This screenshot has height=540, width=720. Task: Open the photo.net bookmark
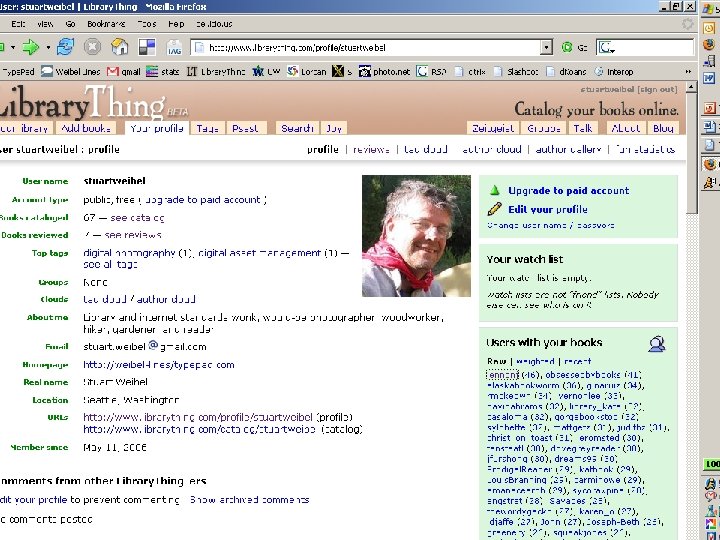(384, 72)
